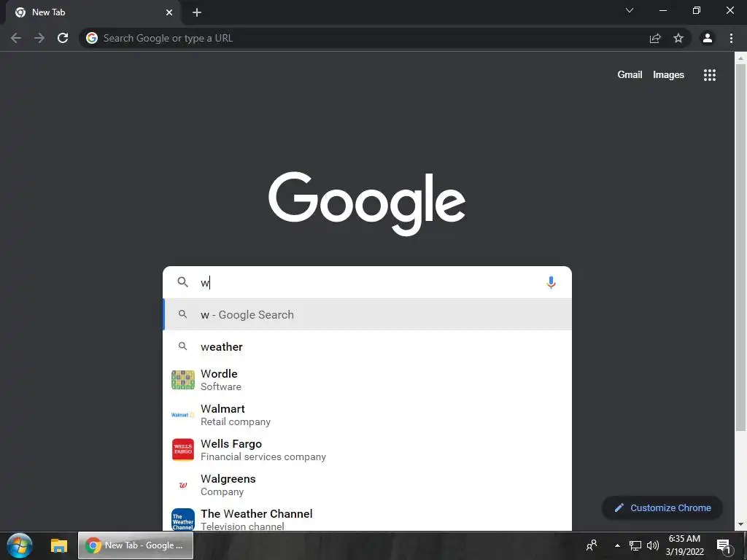Choose The Weather Channel suggestion
Image resolution: width=747 pixels, height=560 pixels.
[367, 518]
